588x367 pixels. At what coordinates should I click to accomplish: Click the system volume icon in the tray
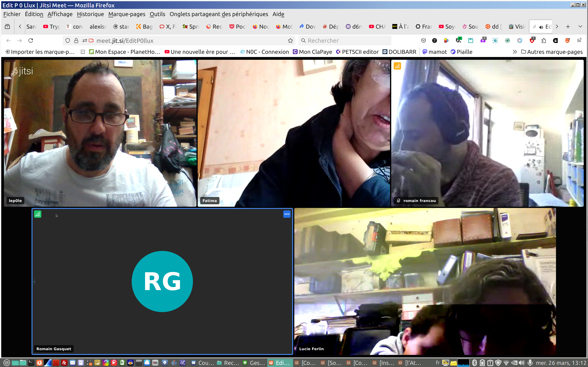click(522, 363)
